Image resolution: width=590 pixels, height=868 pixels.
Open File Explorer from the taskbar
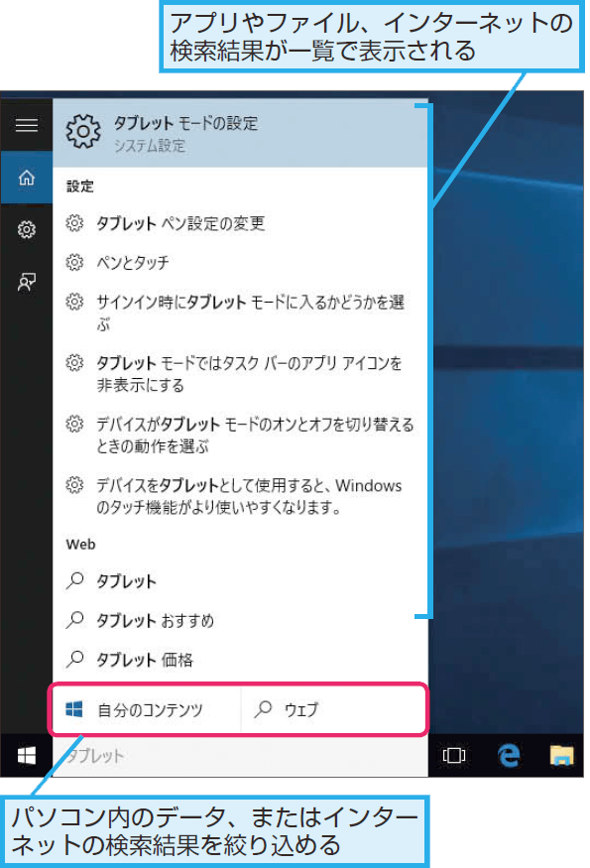pyautogui.click(x=561, y=755)
